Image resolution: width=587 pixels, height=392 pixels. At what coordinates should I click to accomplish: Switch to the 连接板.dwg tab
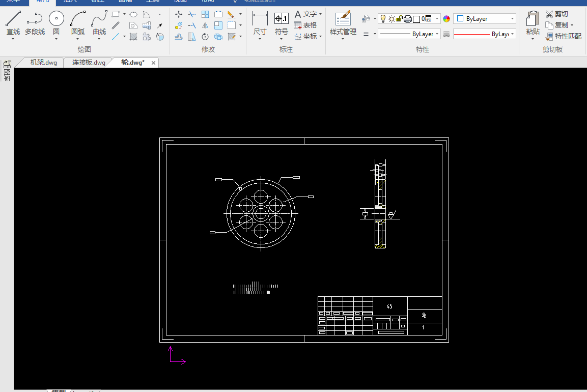pyautogui.click(x=89, y=63)
